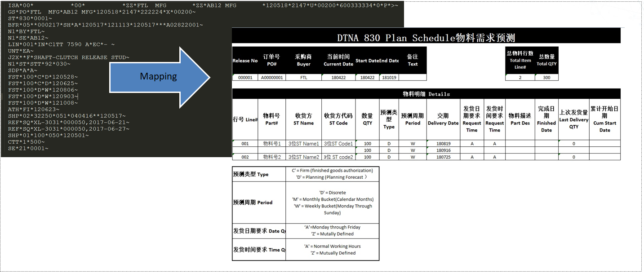
Task: Select the LIN*001*IN*C1TT 7590 line
Action: (62, 44)
